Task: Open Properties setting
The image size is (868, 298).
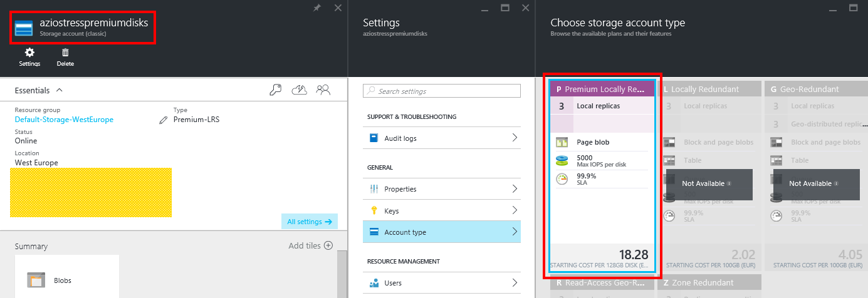Action: click(x=442, y=188)
